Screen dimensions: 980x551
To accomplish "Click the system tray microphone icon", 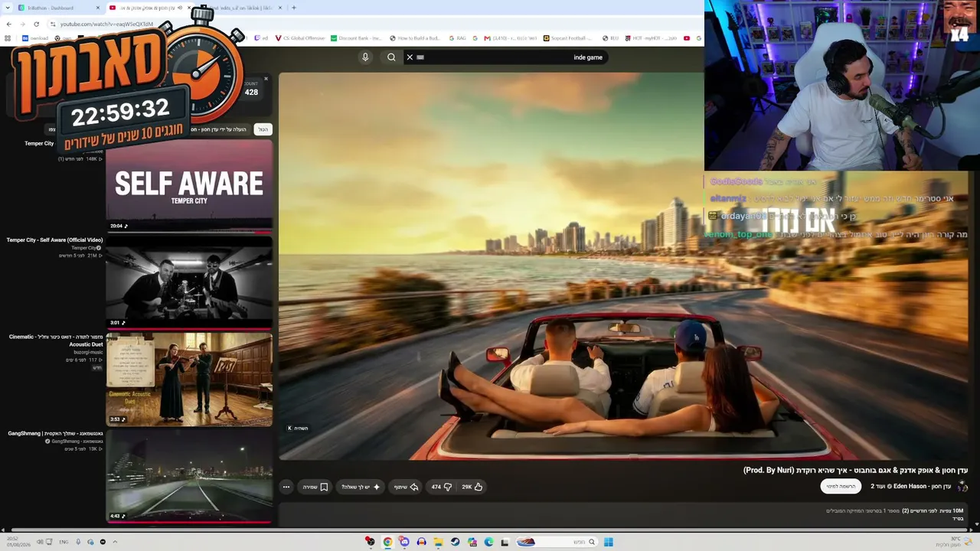I will pyautogui.click(x=78, y=542).
